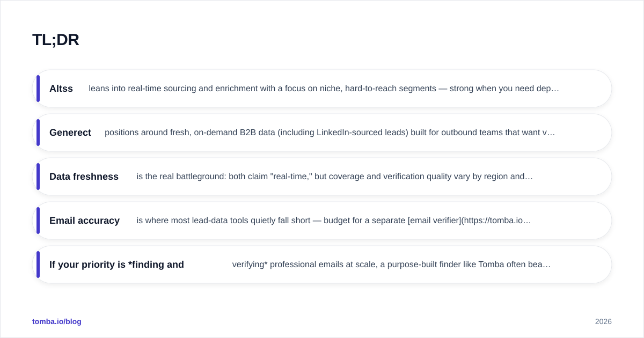Click the purple accent bar beside Data freshness
The image size is (644, 338).
click(x=38, y=177)
